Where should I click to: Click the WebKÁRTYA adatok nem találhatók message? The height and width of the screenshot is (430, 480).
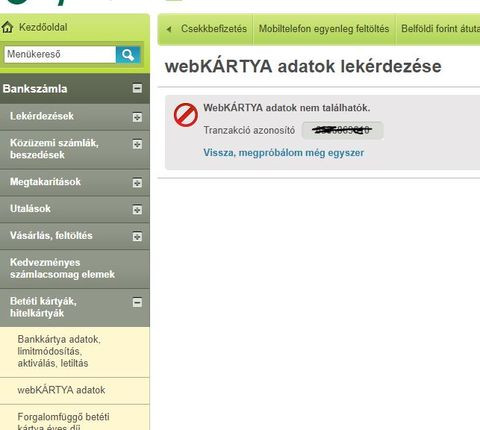coord(287,108)
